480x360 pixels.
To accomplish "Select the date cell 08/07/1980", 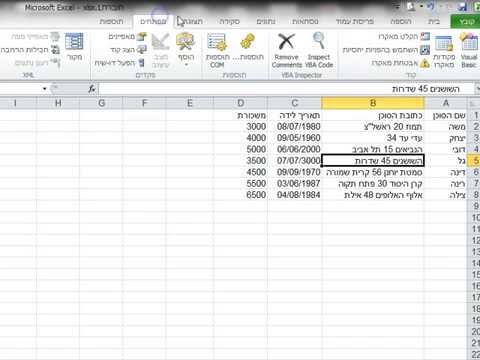I will (x=294, y=127).
